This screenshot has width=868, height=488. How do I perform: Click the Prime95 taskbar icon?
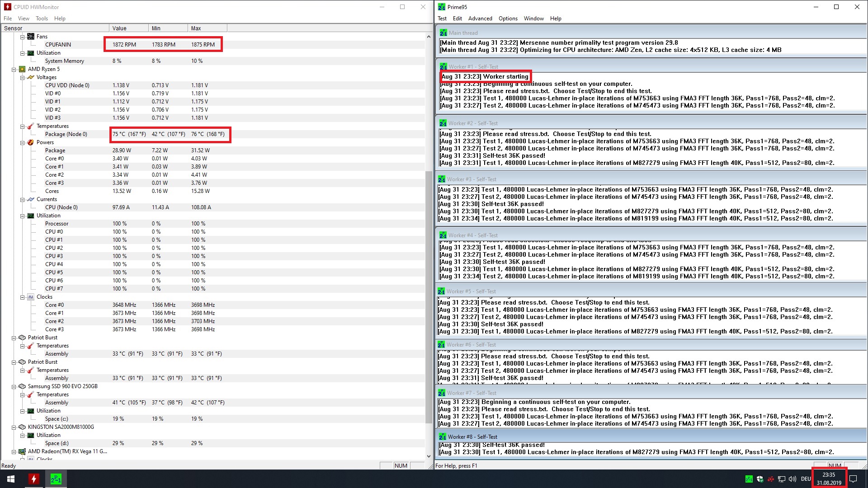click(x=56, y=479)
